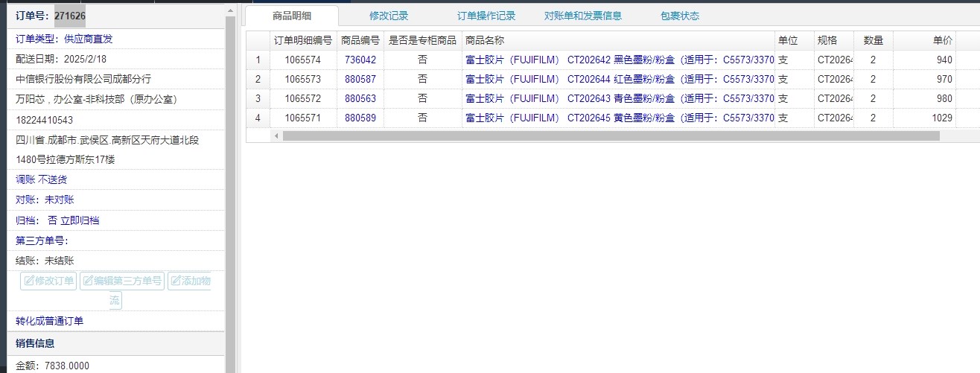
Task: Click the edit icon on 添加物流
Action: [176, 281]
